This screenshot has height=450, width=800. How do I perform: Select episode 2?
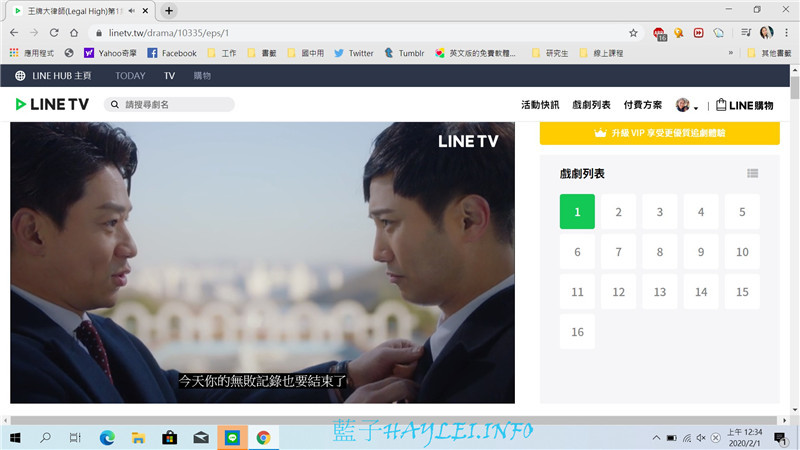coord(618,211)
